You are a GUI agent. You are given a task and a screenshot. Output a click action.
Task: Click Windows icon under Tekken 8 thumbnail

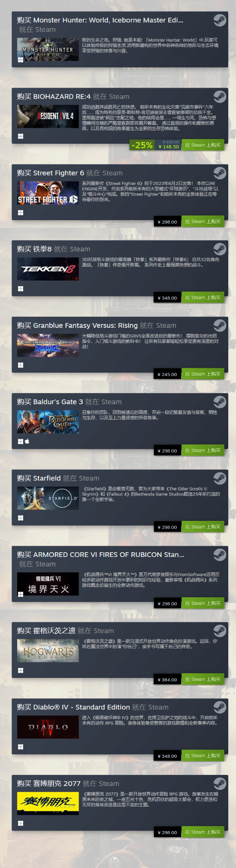pyautogui.click(x=21, y=289)
